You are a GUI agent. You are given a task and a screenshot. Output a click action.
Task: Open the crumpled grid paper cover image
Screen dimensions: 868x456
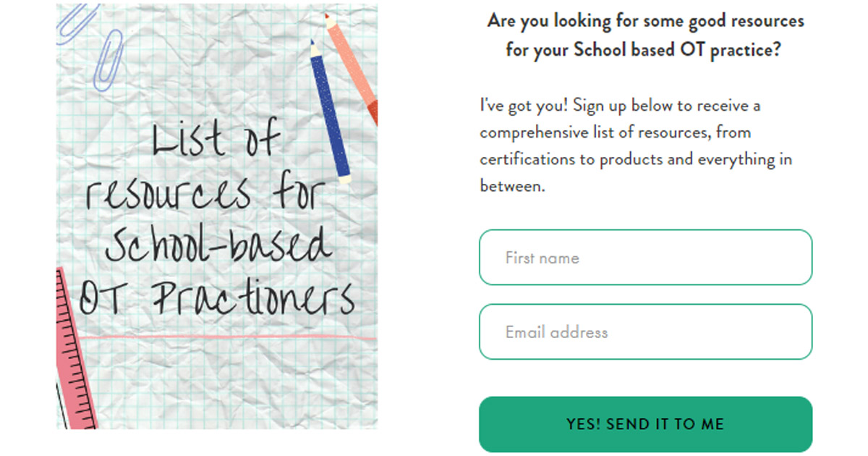(x=217, y=216)
